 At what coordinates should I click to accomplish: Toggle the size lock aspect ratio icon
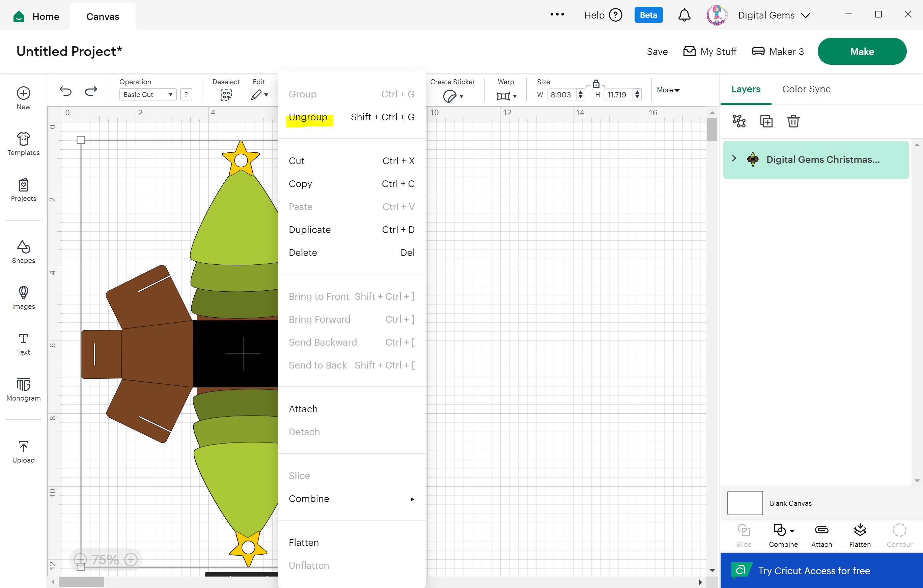click(596, 84)
